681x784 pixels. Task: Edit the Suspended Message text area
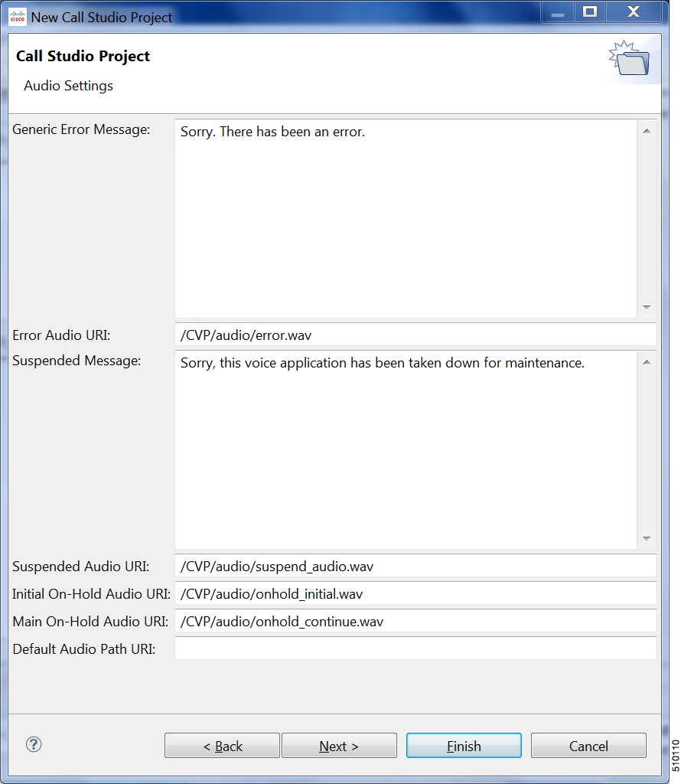click(x=406, y=449)
